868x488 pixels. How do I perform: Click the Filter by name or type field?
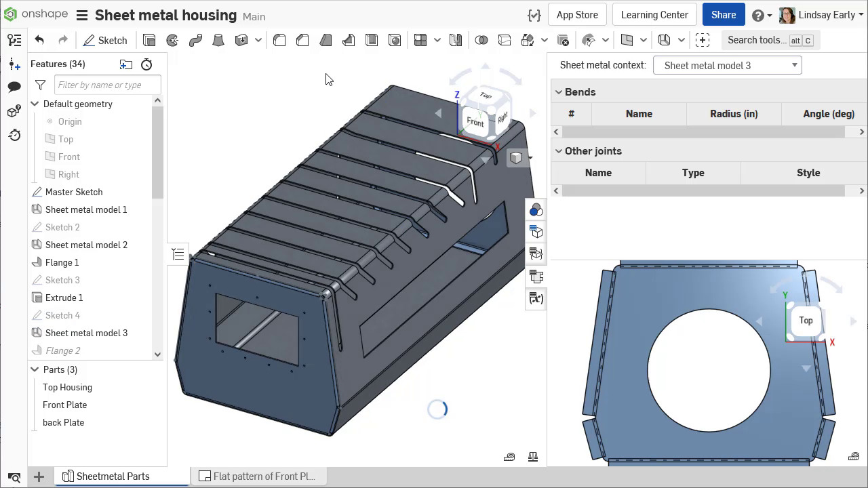pyautogui.click(x=107, y=85)
